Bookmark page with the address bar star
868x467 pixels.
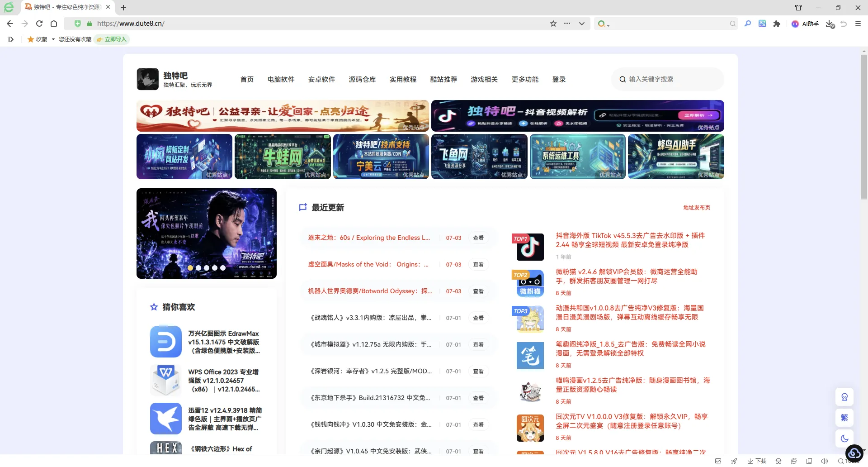click(553, 24)
